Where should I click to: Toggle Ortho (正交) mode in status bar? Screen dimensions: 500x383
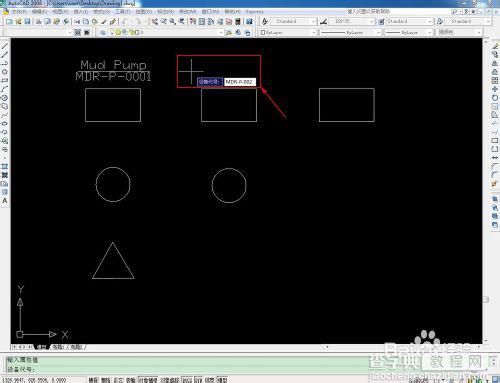[118, 380]
